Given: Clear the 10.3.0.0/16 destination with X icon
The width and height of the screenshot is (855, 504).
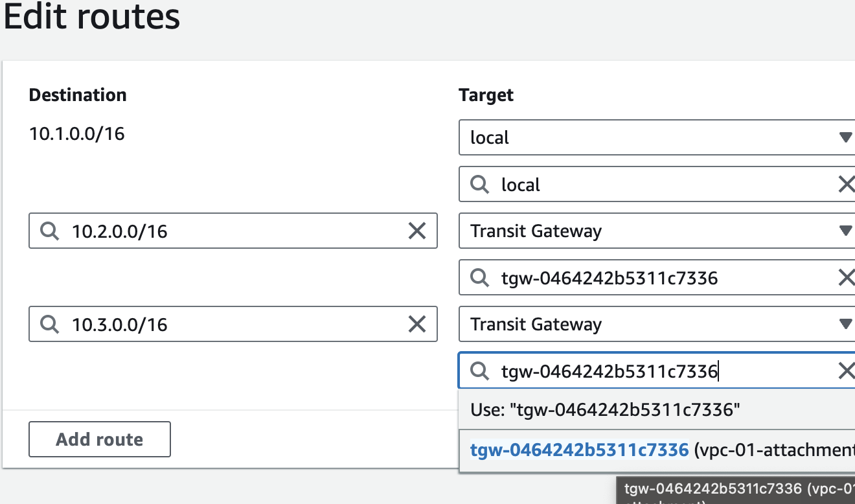Looking at the screenshot, I should (x=416, y=324).
